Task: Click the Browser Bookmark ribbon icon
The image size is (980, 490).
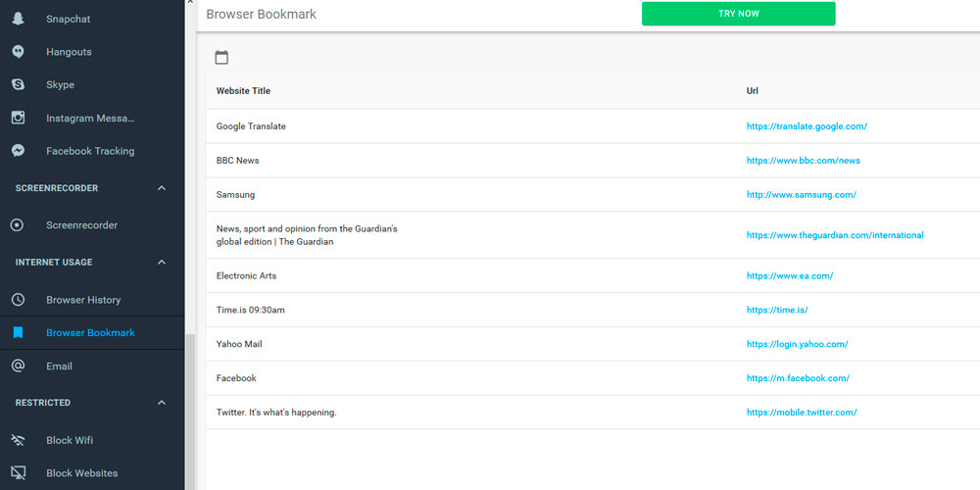Action: [18, 332]
